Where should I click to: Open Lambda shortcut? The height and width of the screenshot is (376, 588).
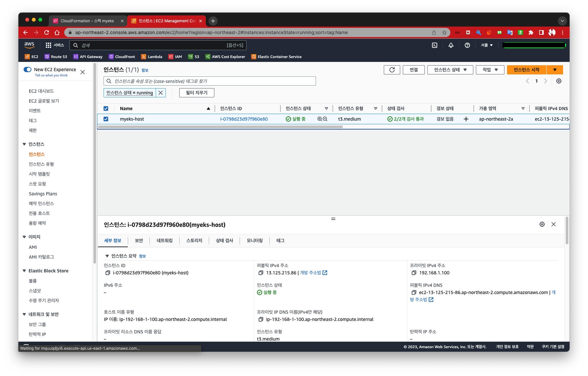click(152, 57)
